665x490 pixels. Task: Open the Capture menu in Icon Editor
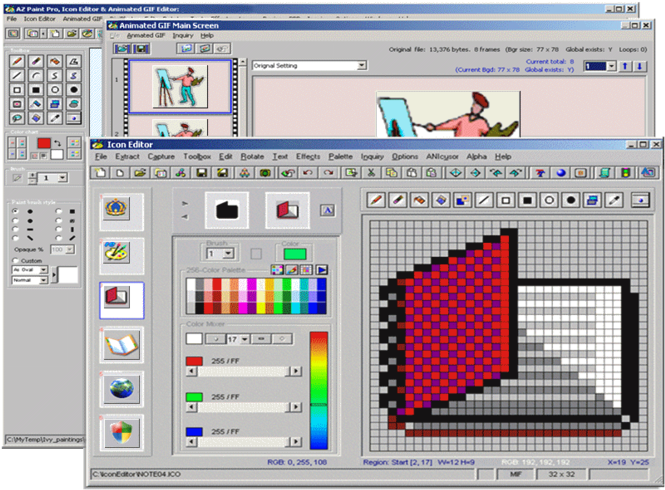point(161,157)
